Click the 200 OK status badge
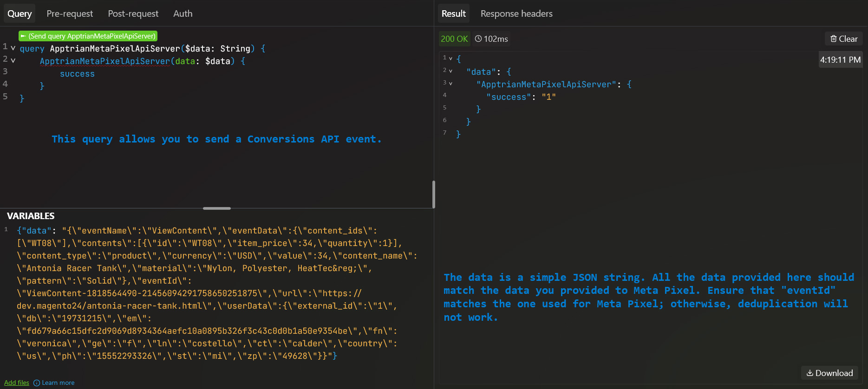 (454, 39)
